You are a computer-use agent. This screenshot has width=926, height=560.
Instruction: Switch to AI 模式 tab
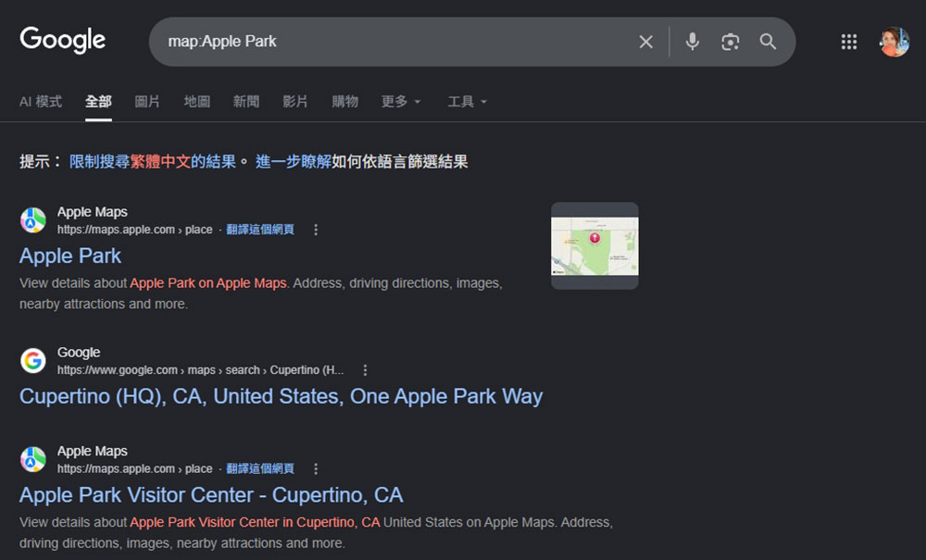[40, 102]
